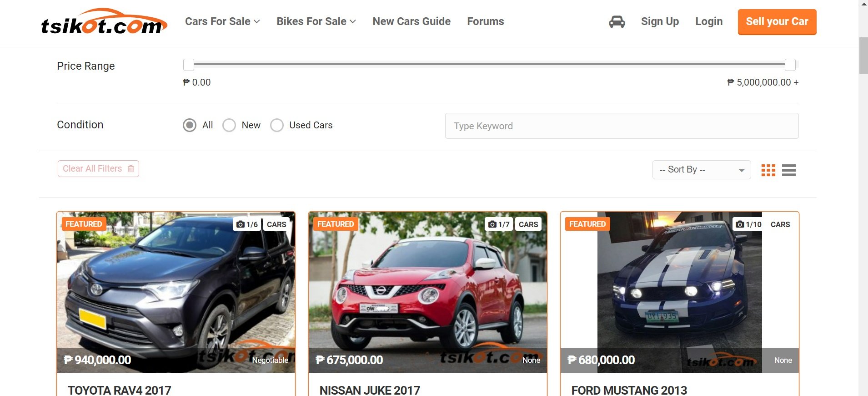Expand the Bikes For Sale menu
868x396 pixels.
coord(316,21)
